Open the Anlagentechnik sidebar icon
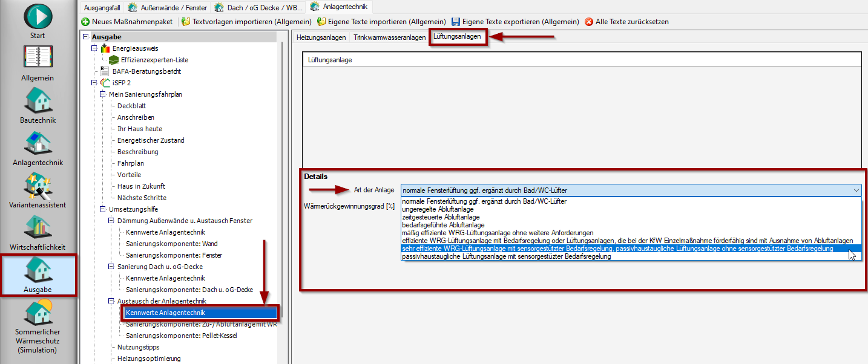868x364 pixels. click(x=38, y=143)
